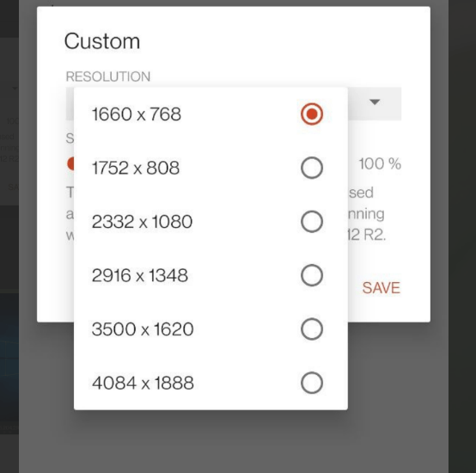476x473 pixels.
Task: Select the 4084 x 1888 radio button
Action: pyautogui.click(x=312, y=383)
